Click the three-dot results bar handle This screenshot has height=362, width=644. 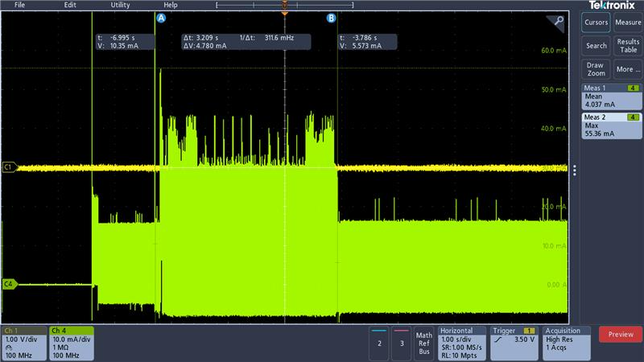(575, 171)
